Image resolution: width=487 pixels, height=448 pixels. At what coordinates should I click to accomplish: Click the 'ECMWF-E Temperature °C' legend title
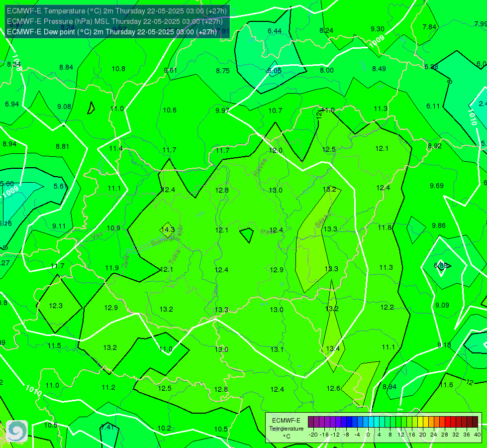[286, 429]
